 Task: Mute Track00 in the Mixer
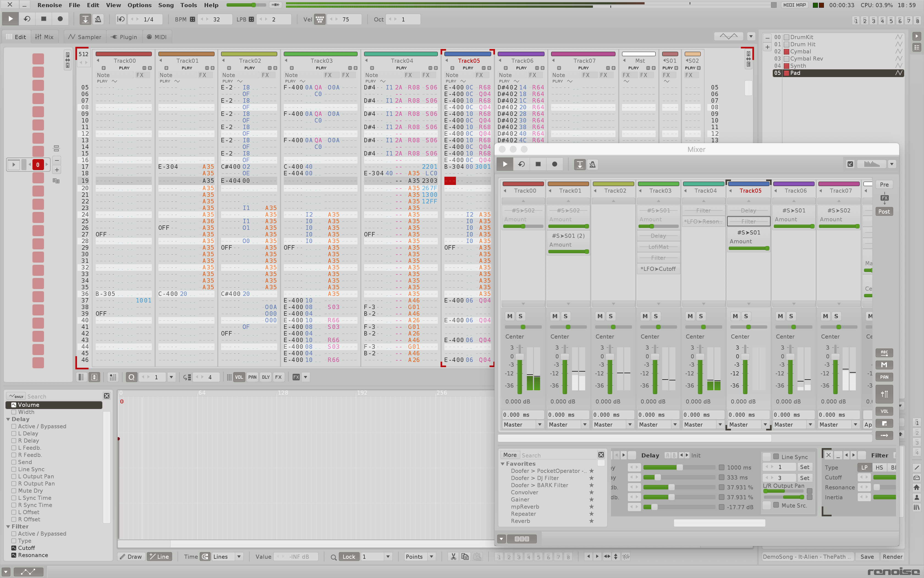510,316
